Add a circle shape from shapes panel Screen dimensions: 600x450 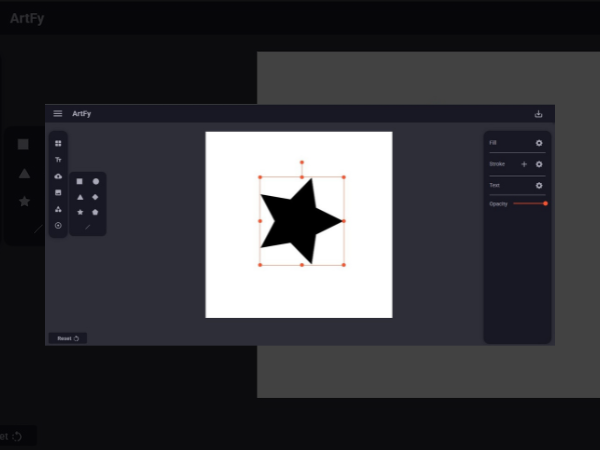(x=96, y=182)
